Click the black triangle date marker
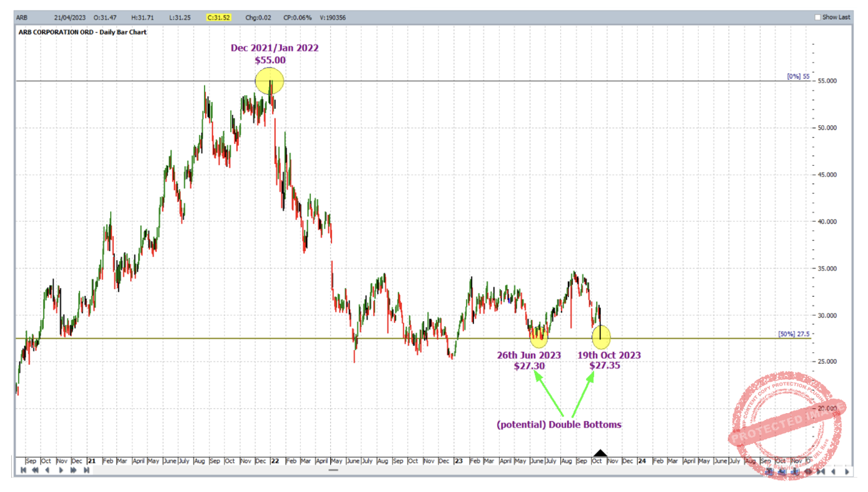868x492 pixels. 600,453
